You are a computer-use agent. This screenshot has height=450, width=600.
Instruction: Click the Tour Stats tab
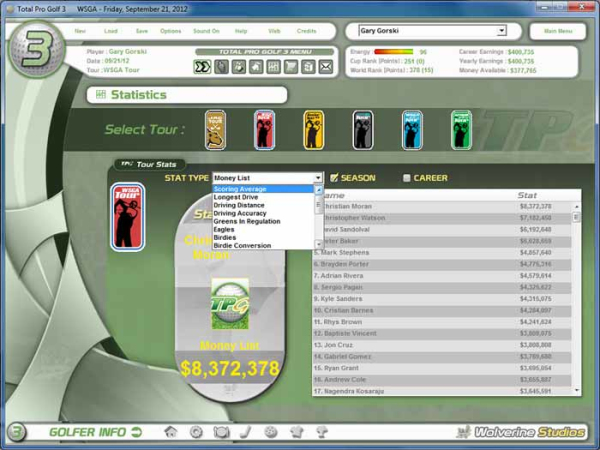point(150,165)
